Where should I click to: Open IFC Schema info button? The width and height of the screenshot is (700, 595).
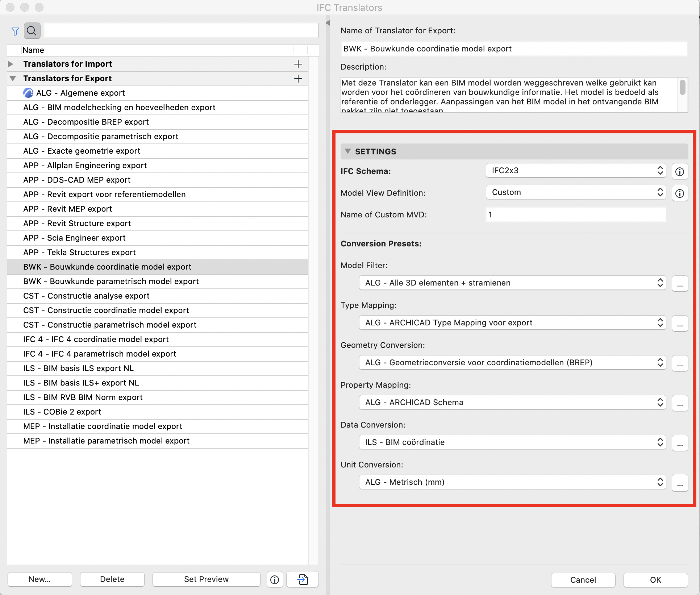click(680, 171)
